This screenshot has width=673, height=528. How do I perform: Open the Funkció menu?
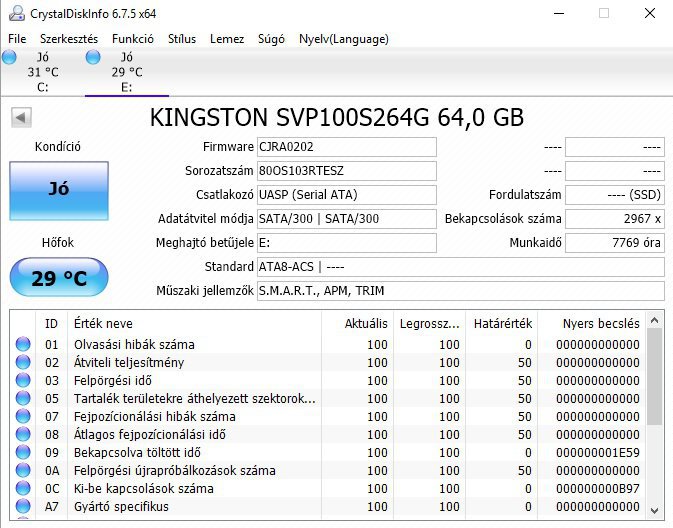[133, 39]
